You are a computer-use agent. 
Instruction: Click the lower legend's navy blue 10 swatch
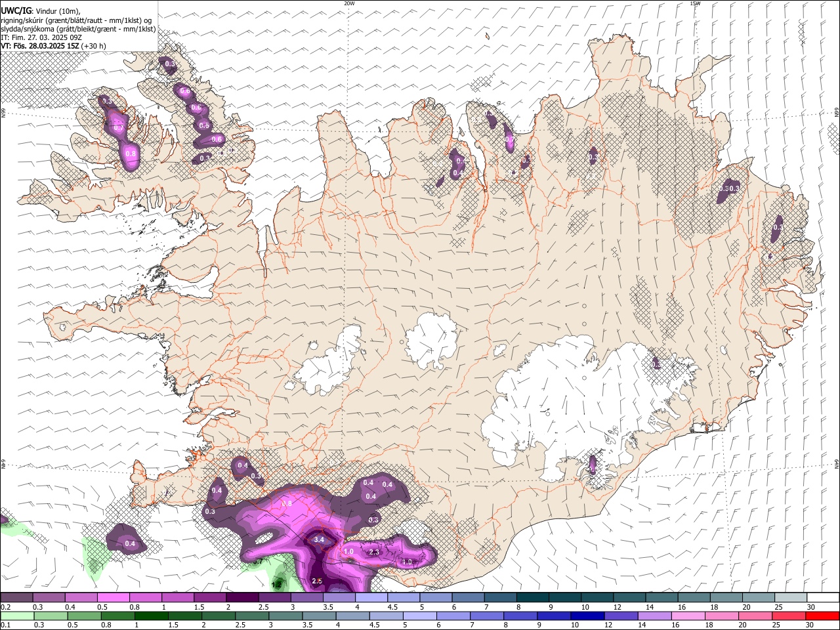[587, 616]
